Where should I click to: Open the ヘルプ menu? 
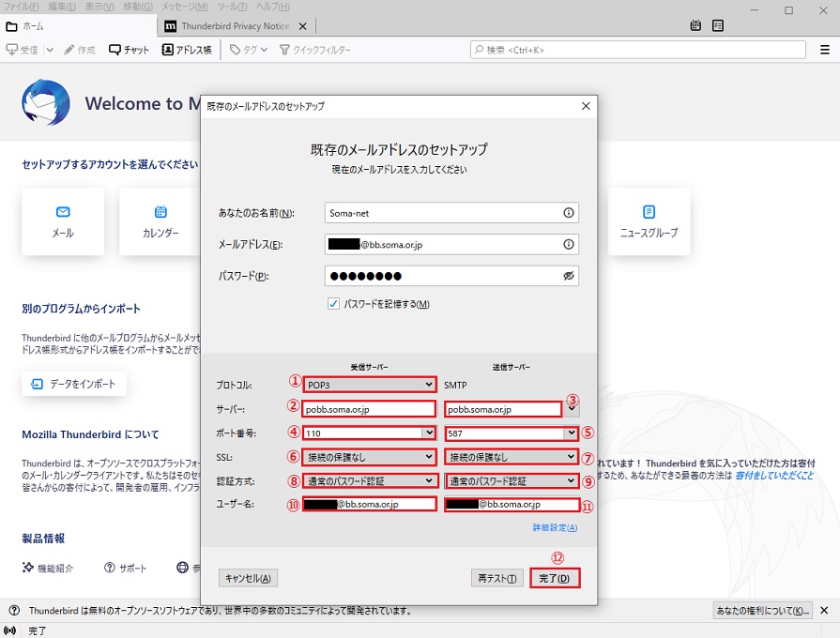[273, 7]
